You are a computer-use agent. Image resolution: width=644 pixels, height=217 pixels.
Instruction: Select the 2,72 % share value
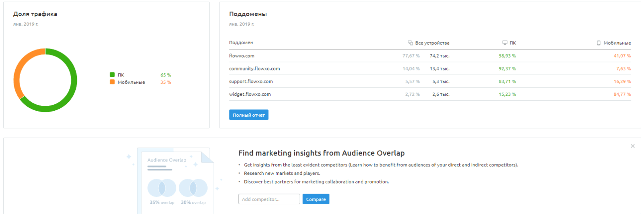pos(412,94)
